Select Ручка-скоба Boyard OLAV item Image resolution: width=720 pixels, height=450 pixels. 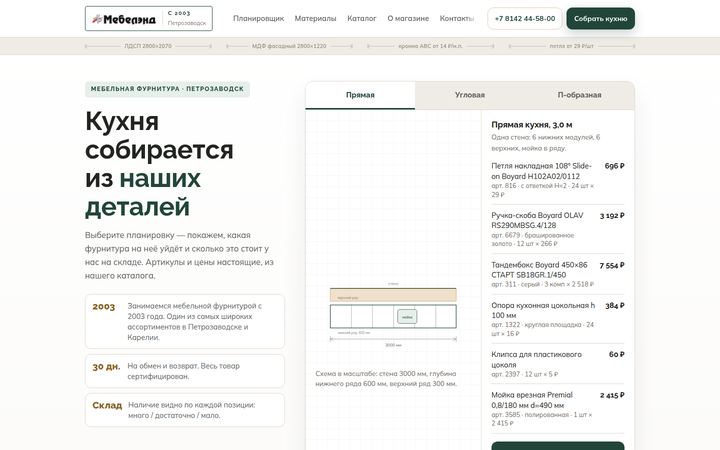pos(557,229)
